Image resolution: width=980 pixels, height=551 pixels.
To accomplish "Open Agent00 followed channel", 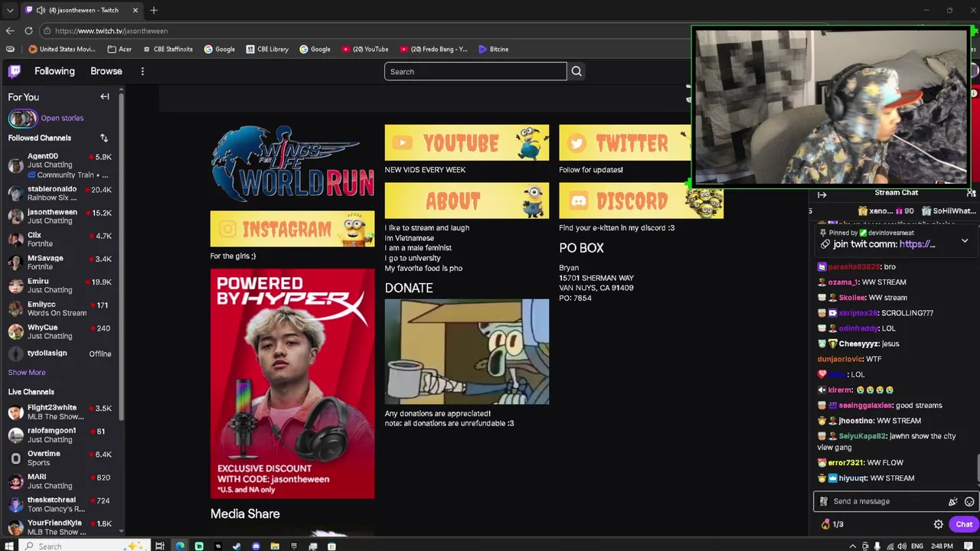I will pos(60,165).
